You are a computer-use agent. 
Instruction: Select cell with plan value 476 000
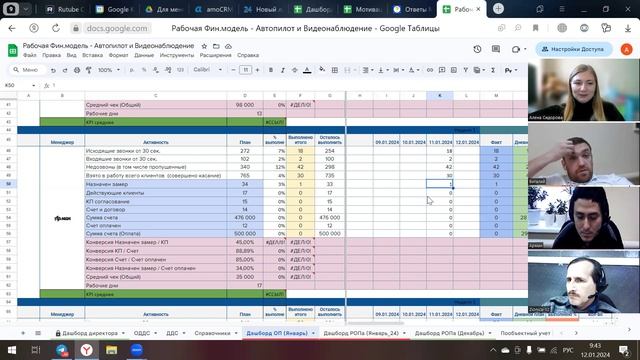coord(245,218)
